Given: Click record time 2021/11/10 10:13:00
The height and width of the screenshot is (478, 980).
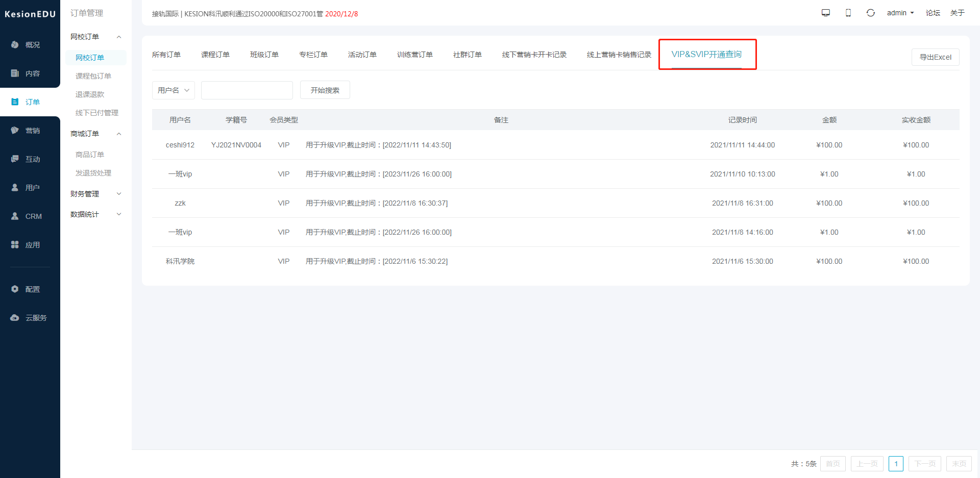Looking at the screenshot, I should (x=743, y=174).
